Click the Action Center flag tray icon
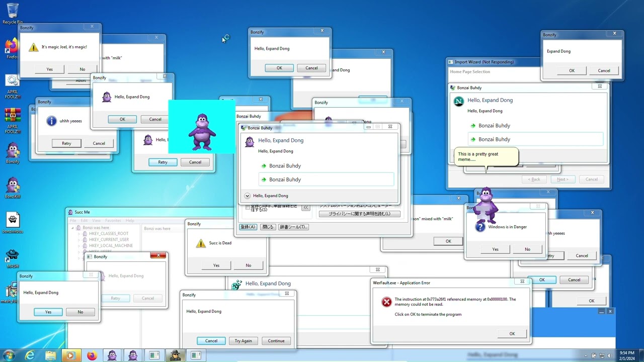 pos(594,355)
